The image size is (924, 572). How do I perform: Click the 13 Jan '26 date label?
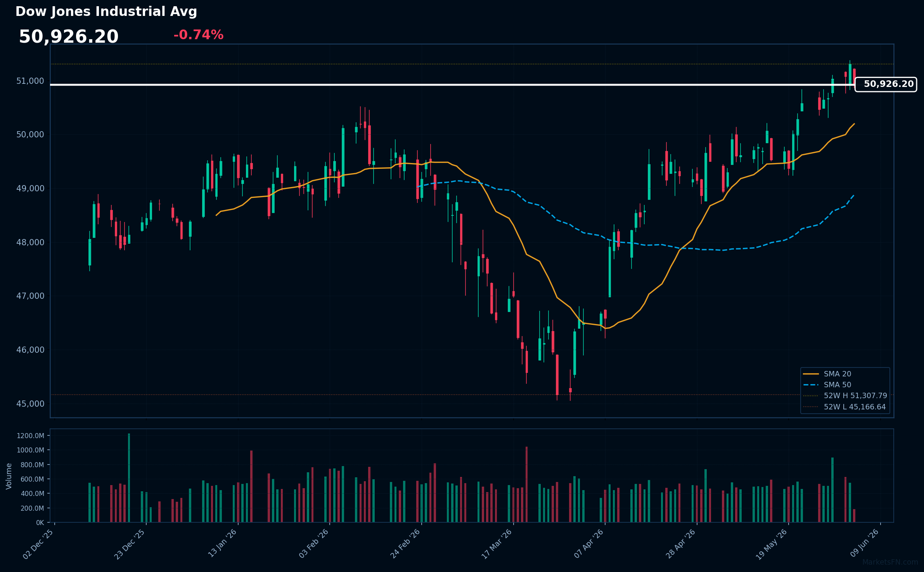(223, 543)
